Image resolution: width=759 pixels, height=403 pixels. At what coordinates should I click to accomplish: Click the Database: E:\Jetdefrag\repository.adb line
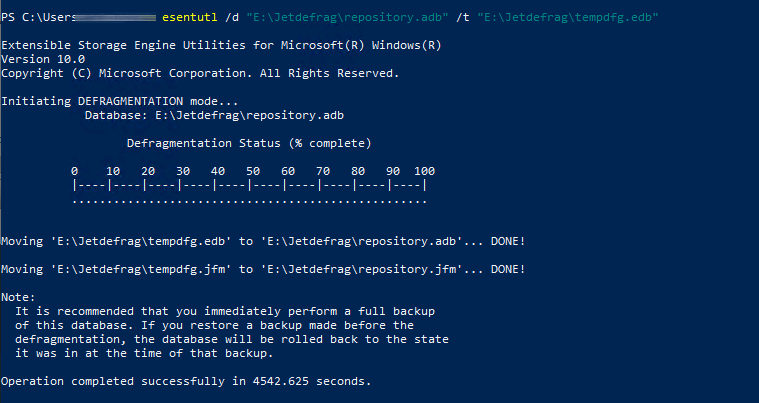pyautogui.click(x=214, y=116)
